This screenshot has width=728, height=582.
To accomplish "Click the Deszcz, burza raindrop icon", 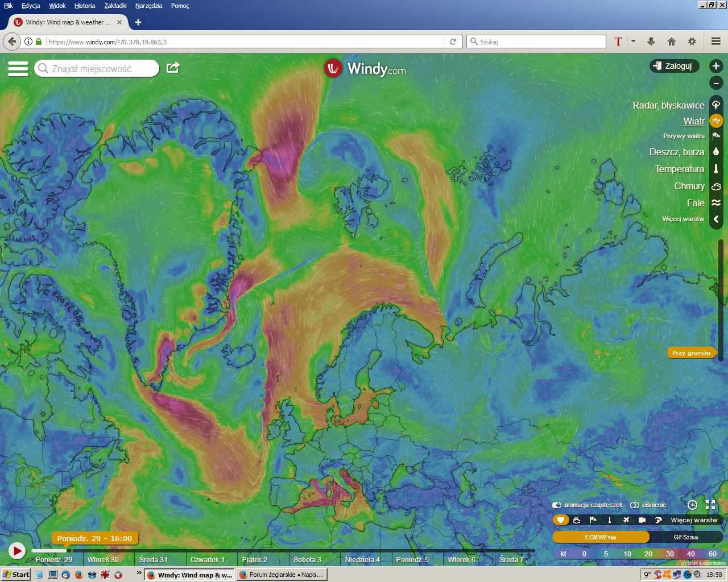I will (x=716, y=152).
